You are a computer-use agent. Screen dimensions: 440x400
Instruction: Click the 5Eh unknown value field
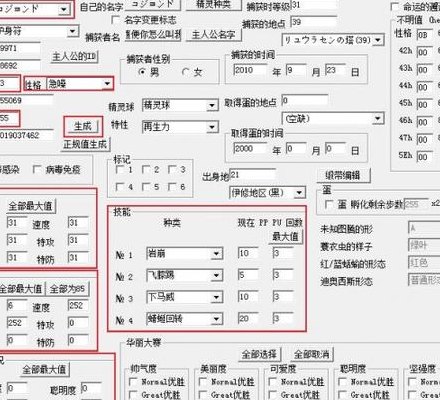pyautogui.click(x=425, y=157)
